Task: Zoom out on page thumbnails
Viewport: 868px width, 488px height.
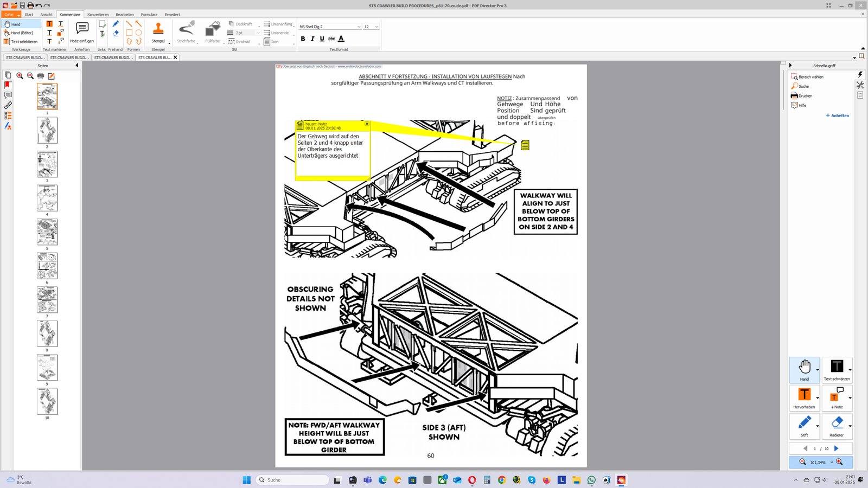Action: click(30, 76)
